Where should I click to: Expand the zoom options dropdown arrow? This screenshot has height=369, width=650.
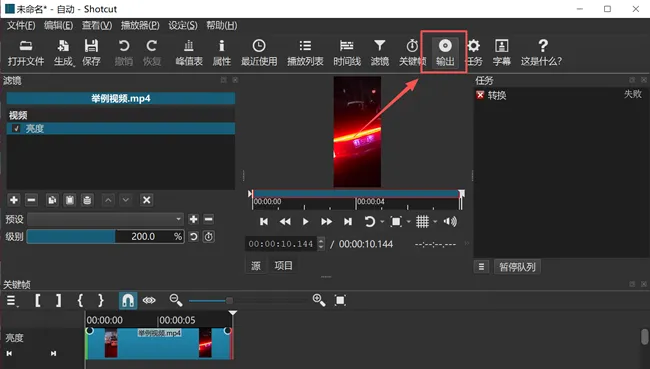click(x=408, y=222)
